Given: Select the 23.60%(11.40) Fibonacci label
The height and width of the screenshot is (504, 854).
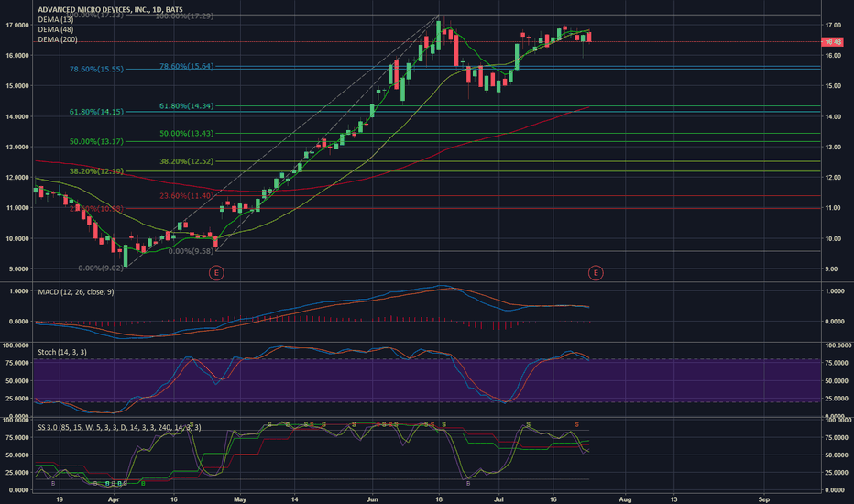Looking at the screenshot, I should 186,196.
